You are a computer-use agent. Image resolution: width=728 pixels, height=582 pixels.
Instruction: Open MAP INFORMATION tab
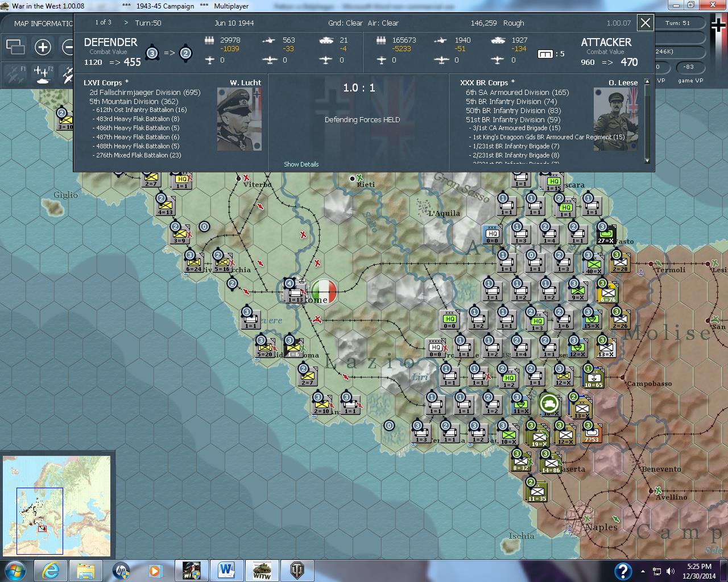click(x=44, y=23)
